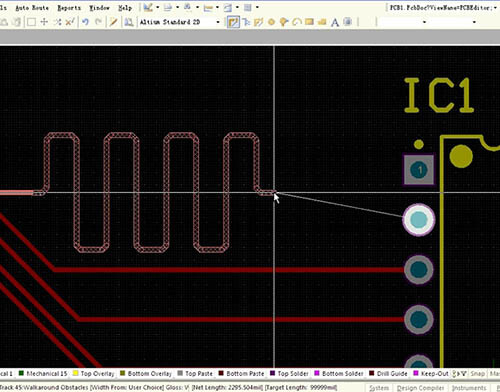500x392 pixels.
Task: Switch to the Top Overlay layer tab
Action: tap(94, 374)
